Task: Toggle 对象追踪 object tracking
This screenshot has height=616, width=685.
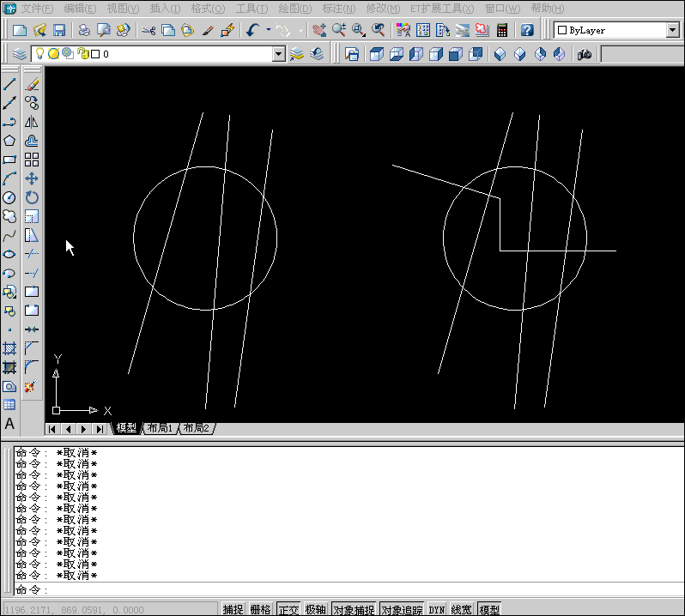Action: (x=402, y=609)
